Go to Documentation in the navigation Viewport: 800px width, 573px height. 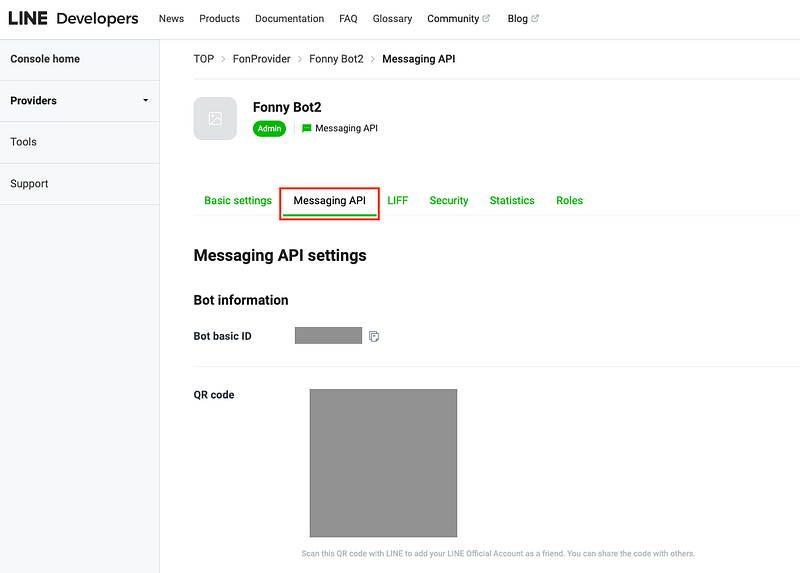click(x=289, y=18)
